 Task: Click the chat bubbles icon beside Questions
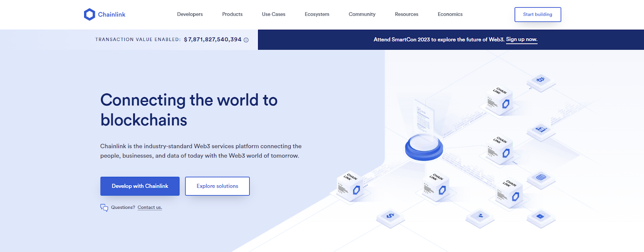coord(104,208)
